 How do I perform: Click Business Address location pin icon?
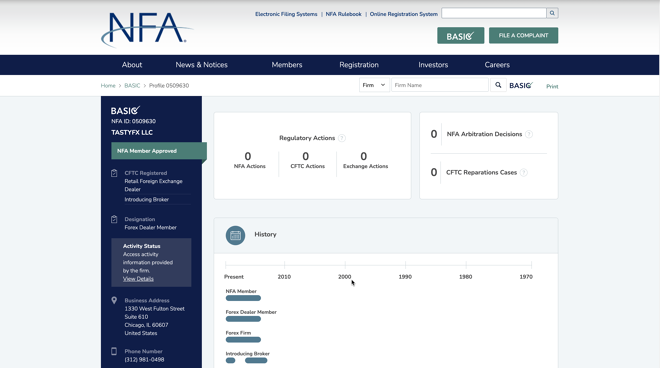click(x=114, y=301)
